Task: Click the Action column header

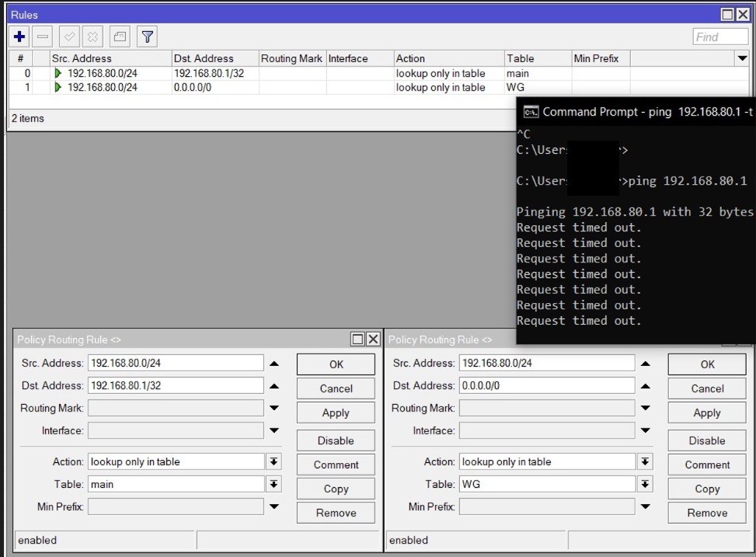Action: (449, 58)
